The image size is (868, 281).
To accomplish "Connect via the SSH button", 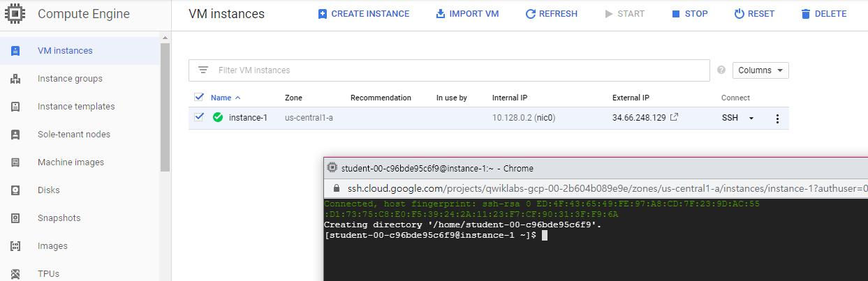I will [730, 118].
